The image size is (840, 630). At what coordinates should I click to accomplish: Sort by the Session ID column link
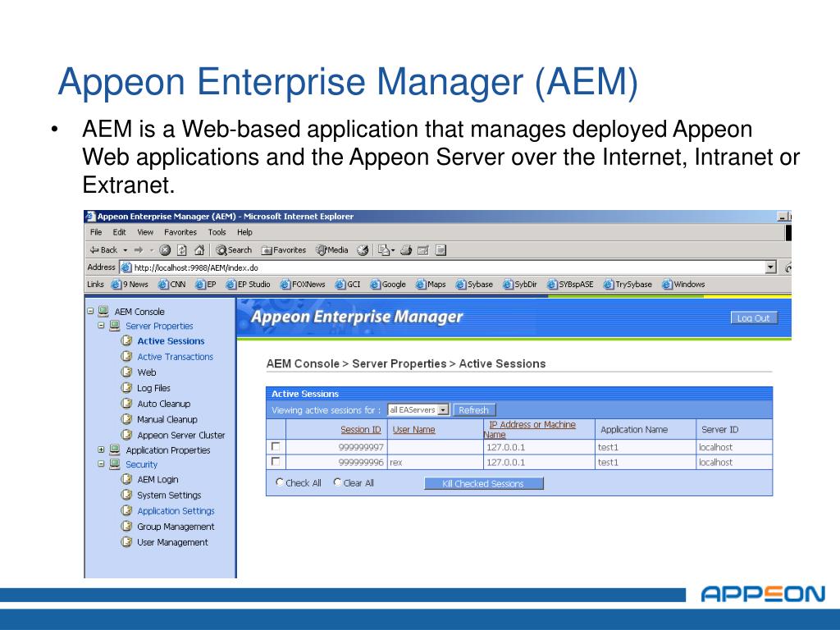[361, 430]
